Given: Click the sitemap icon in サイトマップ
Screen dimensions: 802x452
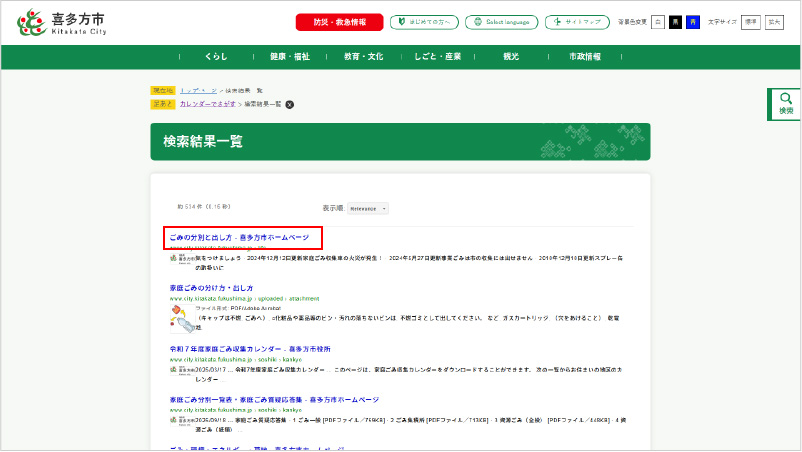Looking at the screenshot, I should [558, 22].
